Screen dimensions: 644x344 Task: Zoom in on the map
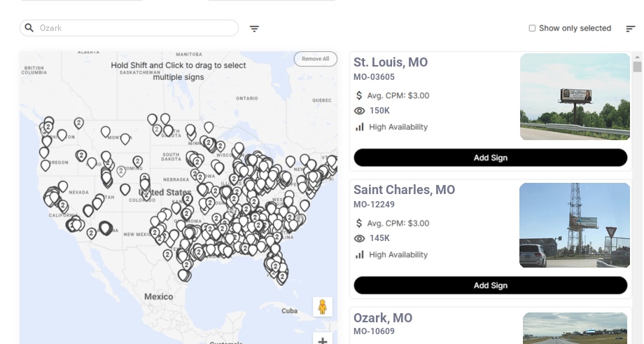click(323, 340)
